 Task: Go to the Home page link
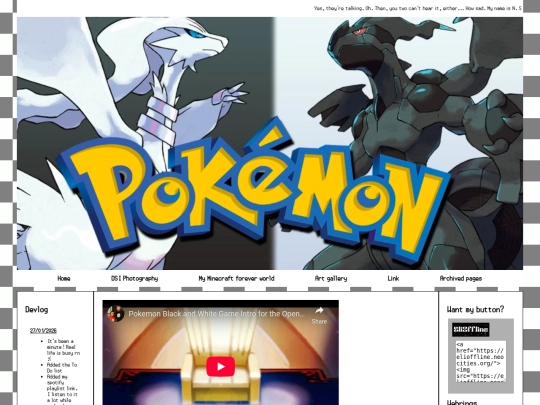click(x=64, y=278)
